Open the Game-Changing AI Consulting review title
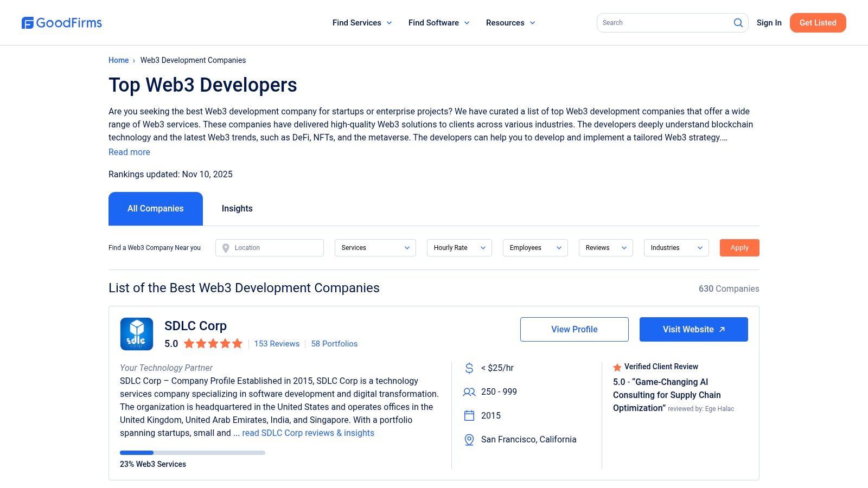The height and width of the screenshot is (488, 868). [667, 395]
